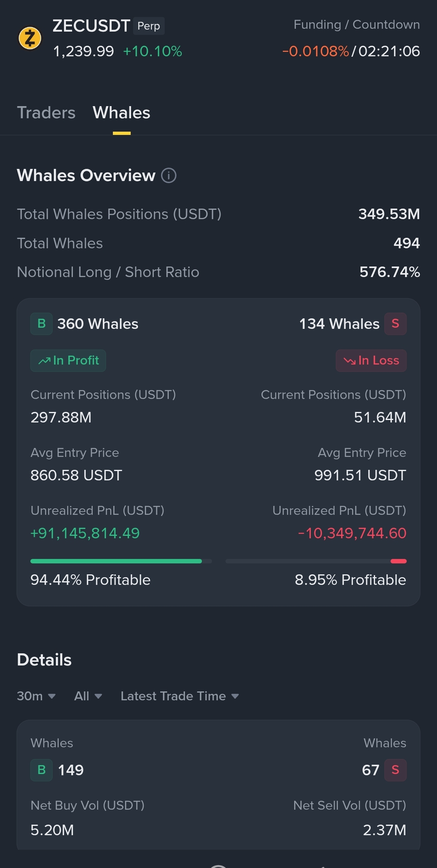Expand the All filter dropdown
The height and width of the screenshot is (868, 437).
tap(88, 696)
